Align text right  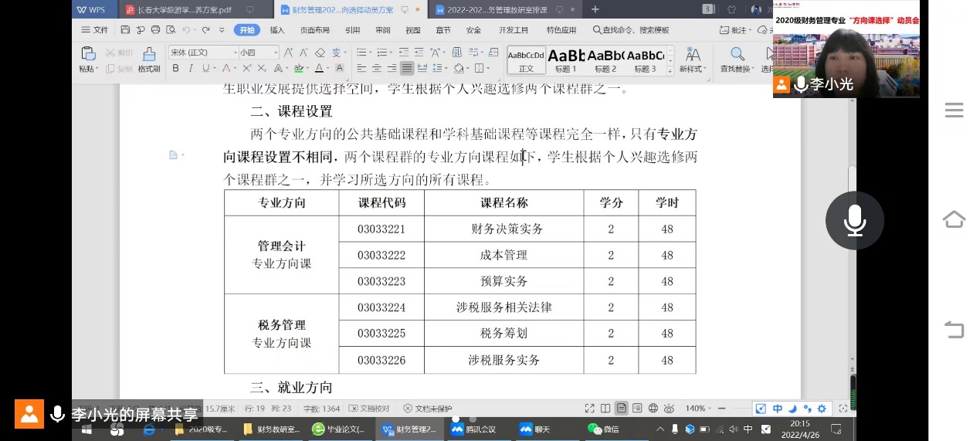(392, 68)
